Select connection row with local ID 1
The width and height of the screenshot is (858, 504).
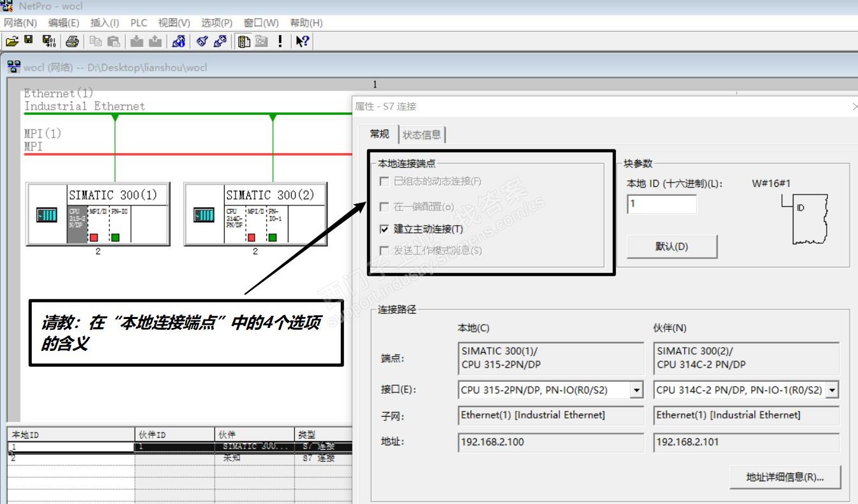(x=180, y=447)
